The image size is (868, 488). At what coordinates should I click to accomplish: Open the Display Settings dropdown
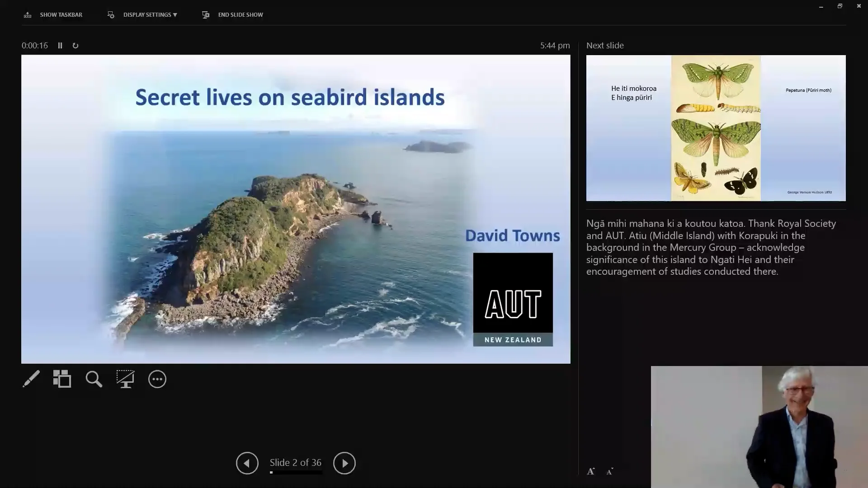click(149, 14)
